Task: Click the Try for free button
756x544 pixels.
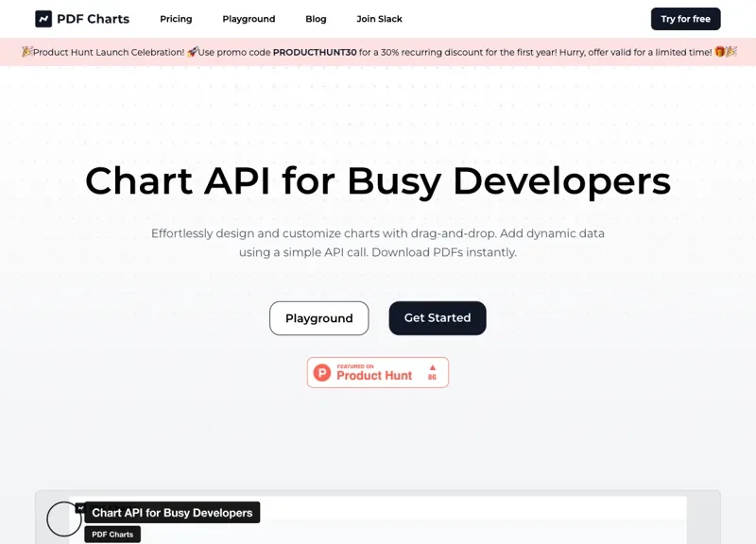Action: coord(685,19)
